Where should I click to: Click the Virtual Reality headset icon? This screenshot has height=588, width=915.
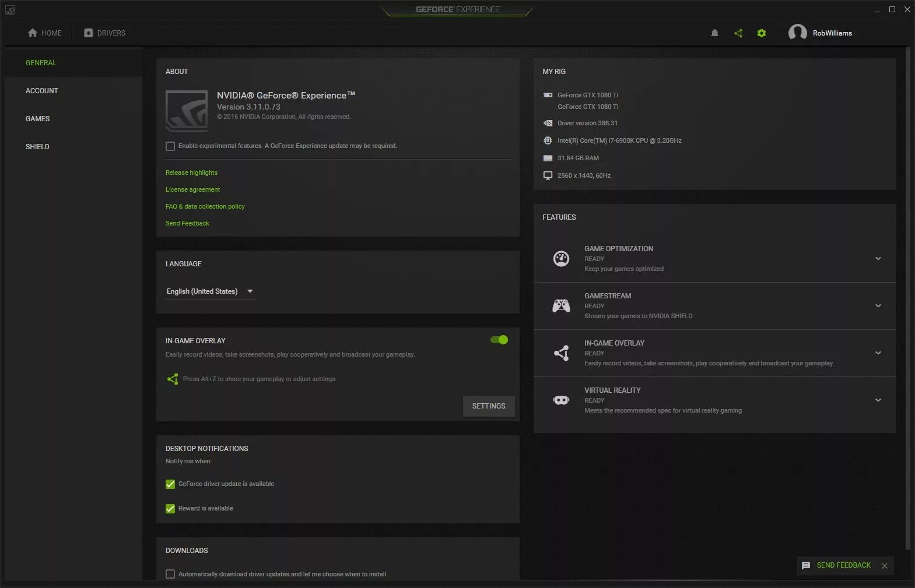pyautogui.click(x=561, y=400)
